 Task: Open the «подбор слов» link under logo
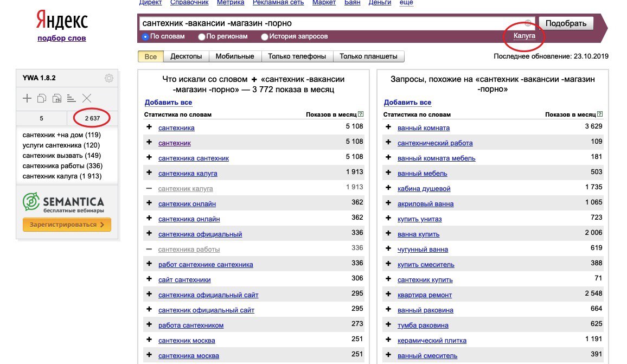pyautogui.click(x=62, y=38)
